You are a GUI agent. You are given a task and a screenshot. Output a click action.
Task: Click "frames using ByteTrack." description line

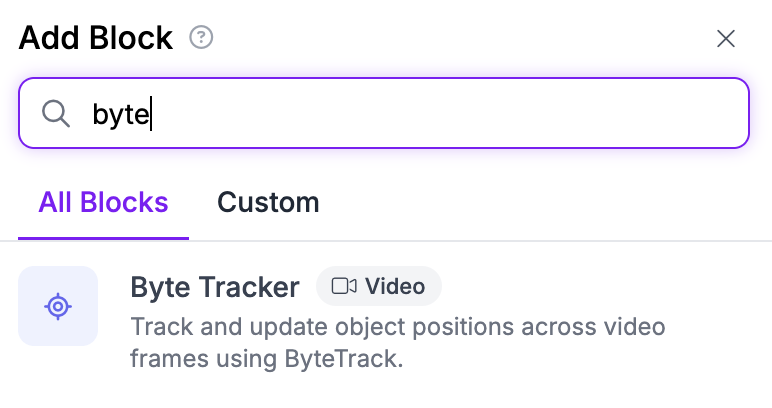click(x=267, y=358)
